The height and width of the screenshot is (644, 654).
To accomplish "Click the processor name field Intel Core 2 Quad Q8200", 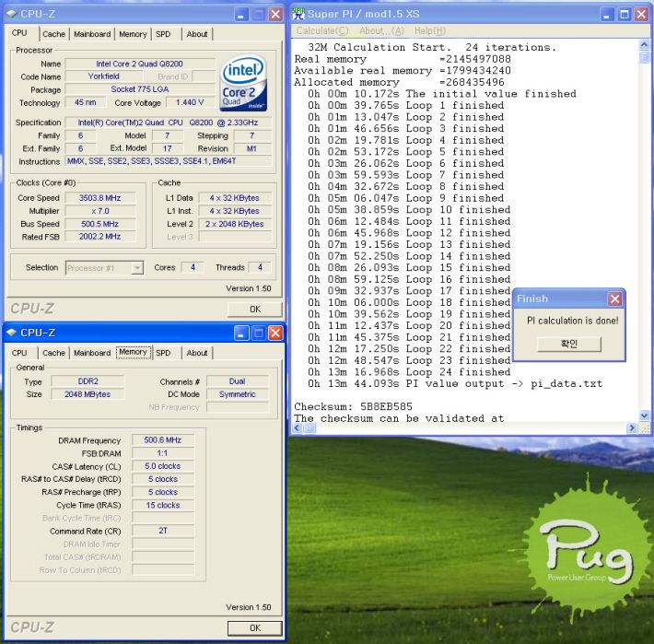I will tap(140, 64).
